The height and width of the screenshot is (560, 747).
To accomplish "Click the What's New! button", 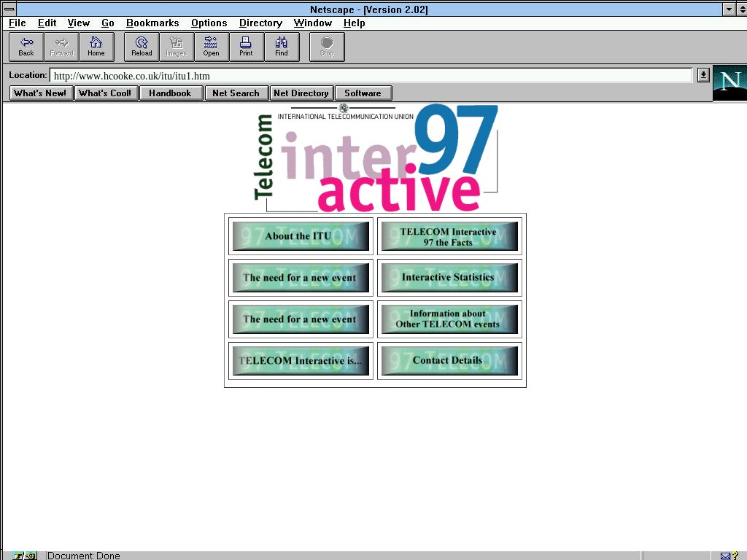I will point(41,93).
